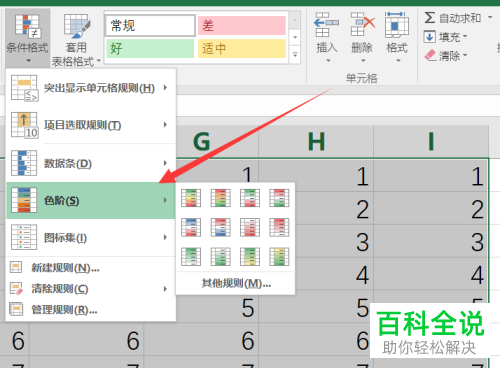Screen dimensions: 500x368
Task: Apply yellow-to-green color scale
Action: click(x=279, y=256)
